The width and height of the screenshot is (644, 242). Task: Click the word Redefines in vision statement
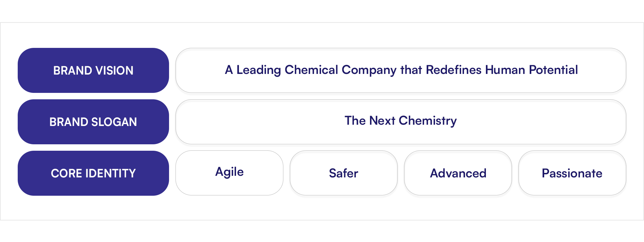coord(454,70)
